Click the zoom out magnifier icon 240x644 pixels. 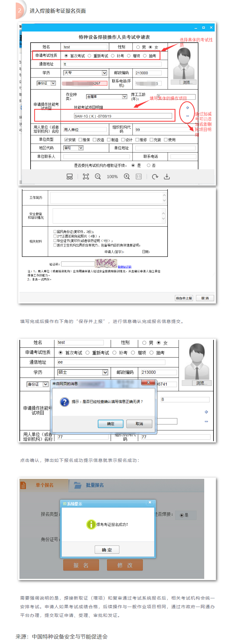98,177
